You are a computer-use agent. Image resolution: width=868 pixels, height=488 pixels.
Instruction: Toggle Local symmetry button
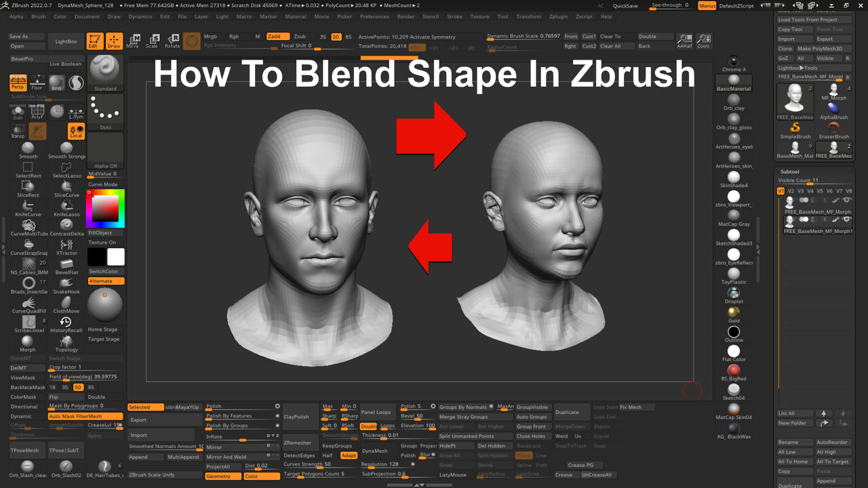click(x=76, y=131)
